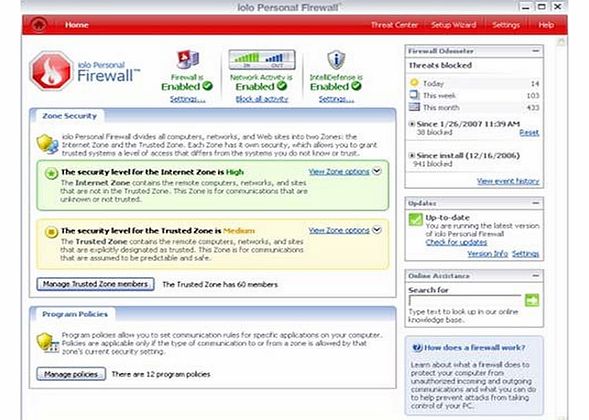Open View Zone options for Trusted Zone
Image resolution: width=589 pixels, height=420 pixels.
339,230
